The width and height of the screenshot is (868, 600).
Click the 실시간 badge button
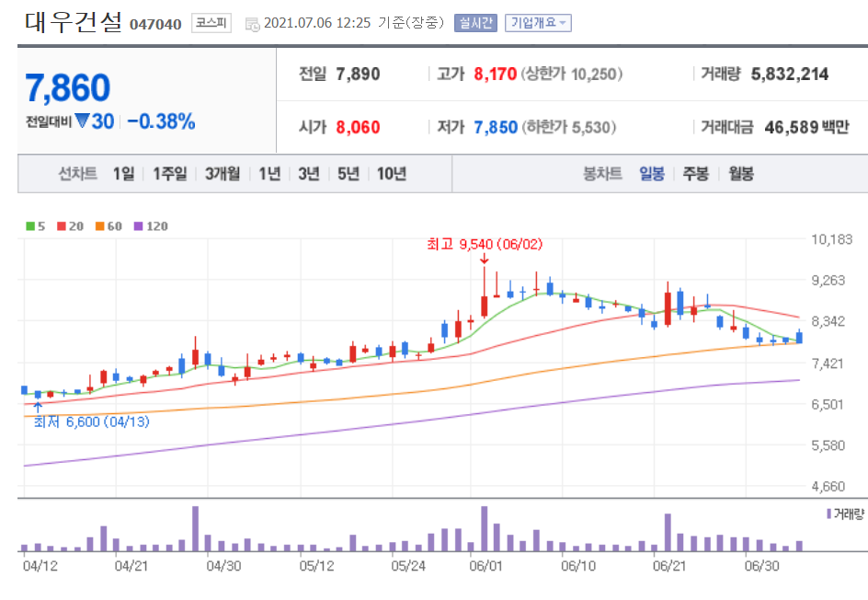(x=475, y=23)
